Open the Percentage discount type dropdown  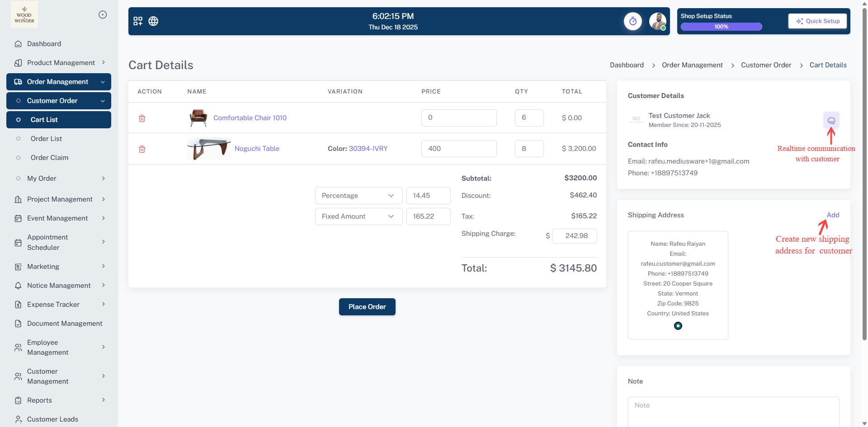[x=358, y=196]
